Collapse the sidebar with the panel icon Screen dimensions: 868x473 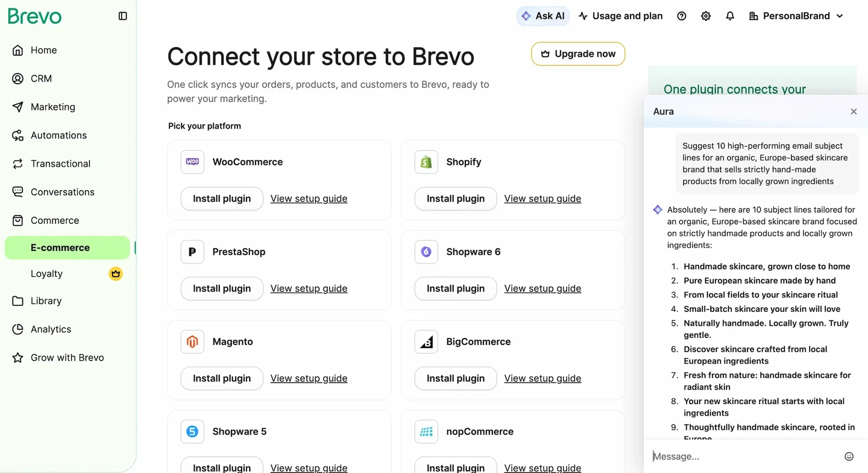(x=123, y=16)
